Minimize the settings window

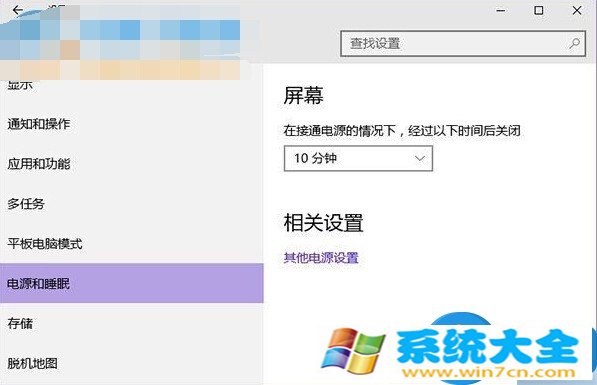pos(501,11)
